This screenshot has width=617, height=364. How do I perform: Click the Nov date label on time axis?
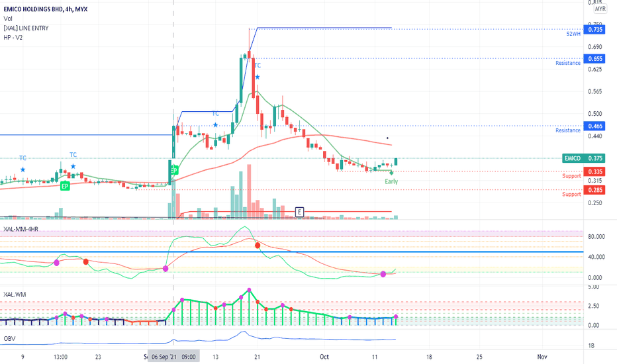point(542,357)
